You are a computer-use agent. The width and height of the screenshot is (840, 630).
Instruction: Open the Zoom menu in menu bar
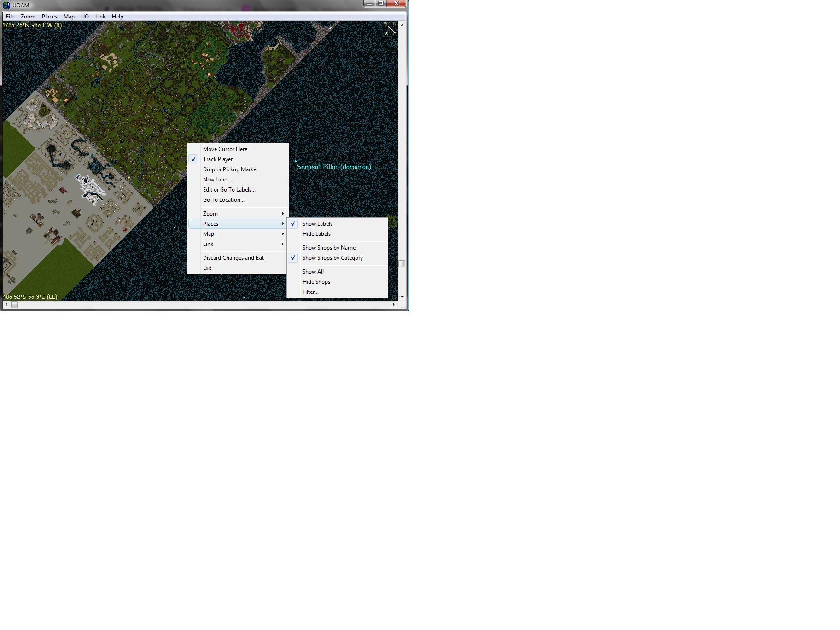(28, 17)
